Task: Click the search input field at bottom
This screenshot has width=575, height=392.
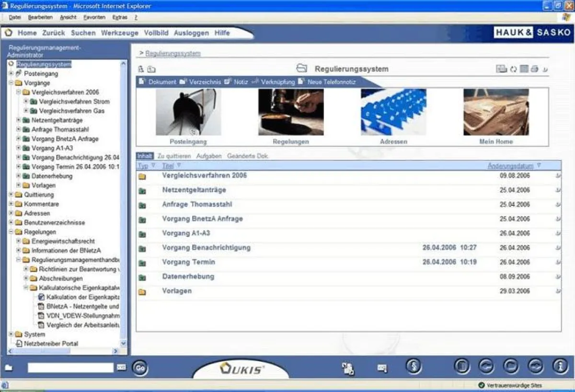Action: click(x=70, y=368)
